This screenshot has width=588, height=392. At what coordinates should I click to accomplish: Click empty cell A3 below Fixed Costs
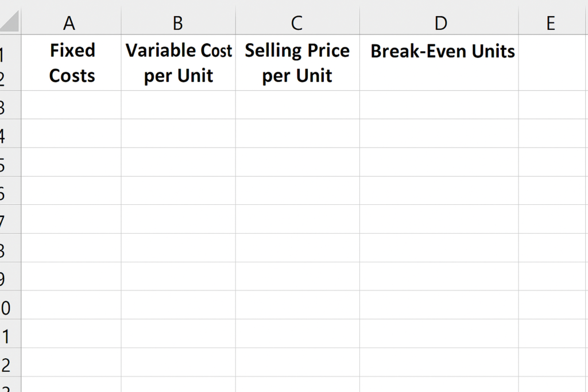(71, 105)
